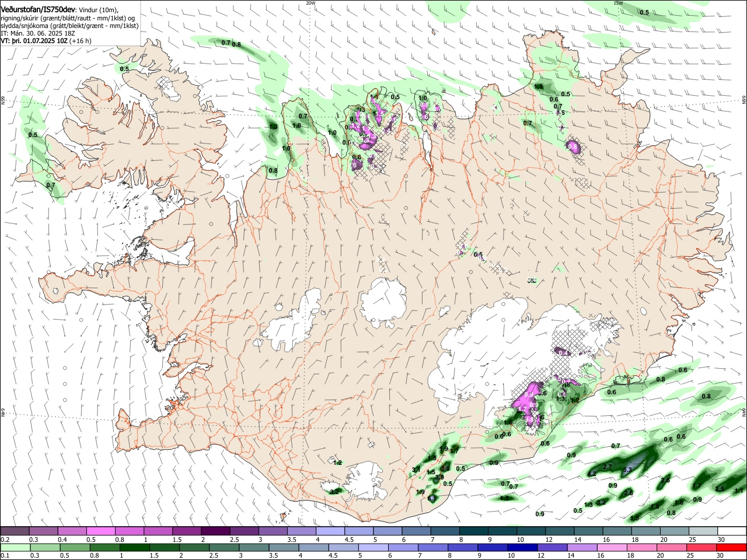
Task: Pick the darkest green swatch starting at 1, lower scale
Action: tap(134, 547)
